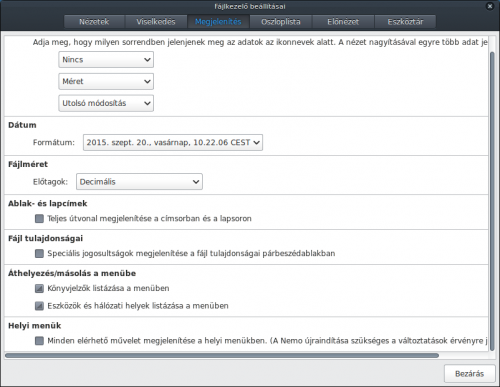500x387 pixels.
Task: Open the Előnézet tab
Action: 343,22
